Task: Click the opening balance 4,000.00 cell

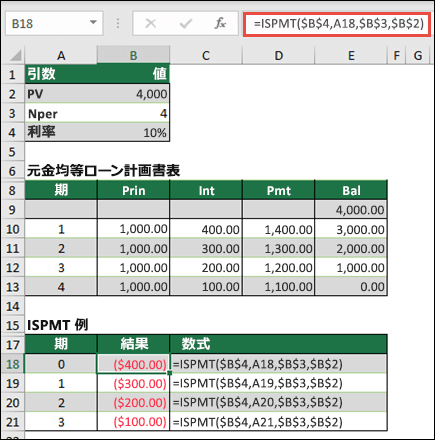Action: (x=351, y=210)
